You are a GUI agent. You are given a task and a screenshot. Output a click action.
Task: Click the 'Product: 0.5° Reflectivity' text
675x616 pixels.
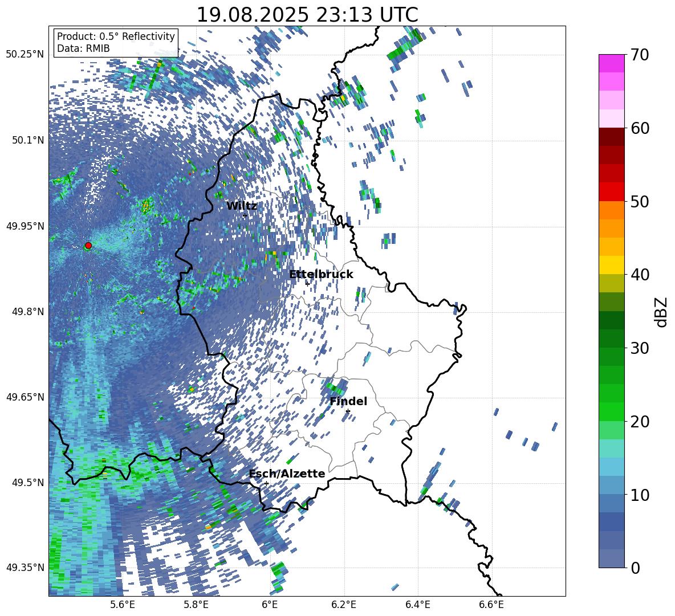pos(116,36)
